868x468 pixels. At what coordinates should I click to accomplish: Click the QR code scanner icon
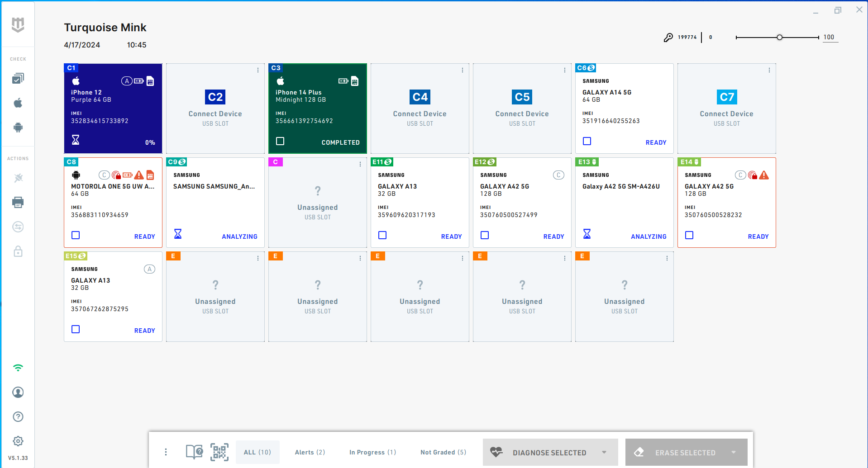[219, 452]
